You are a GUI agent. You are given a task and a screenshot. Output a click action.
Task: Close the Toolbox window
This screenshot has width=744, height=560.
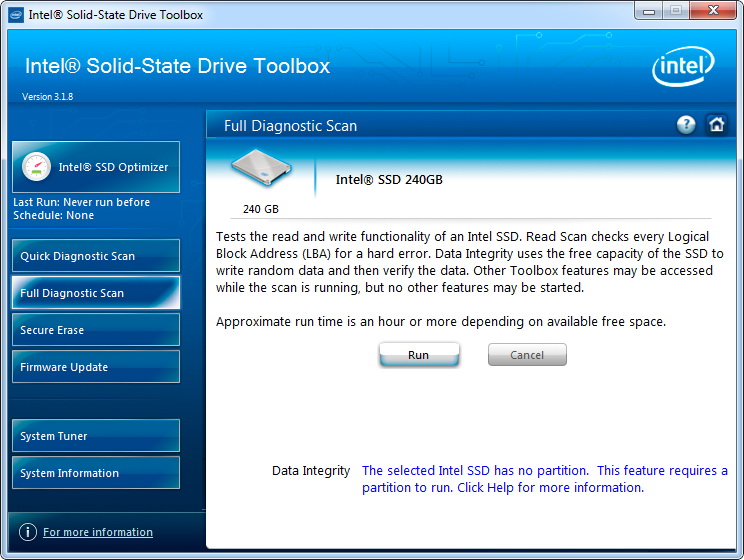tap(713, 10)
